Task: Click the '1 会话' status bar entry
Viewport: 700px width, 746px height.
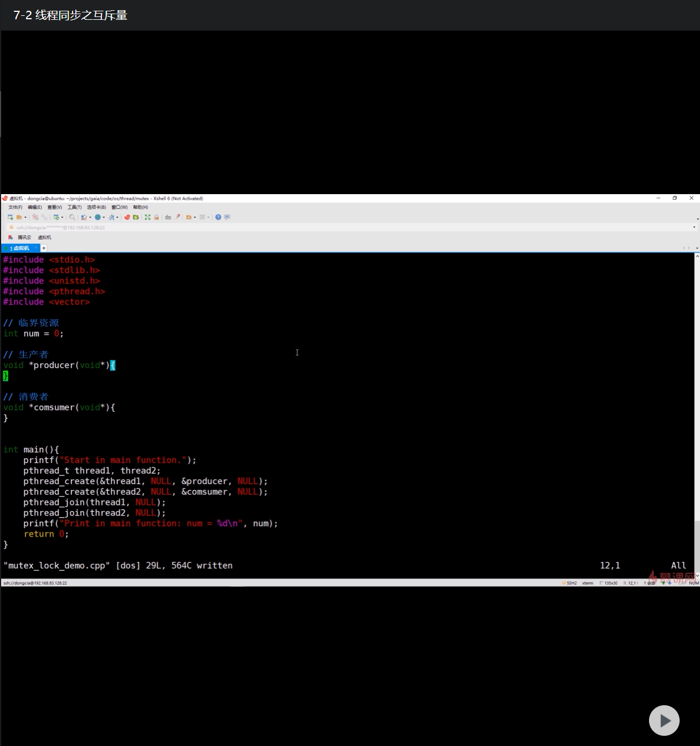Action: click(x=649, y=583)
